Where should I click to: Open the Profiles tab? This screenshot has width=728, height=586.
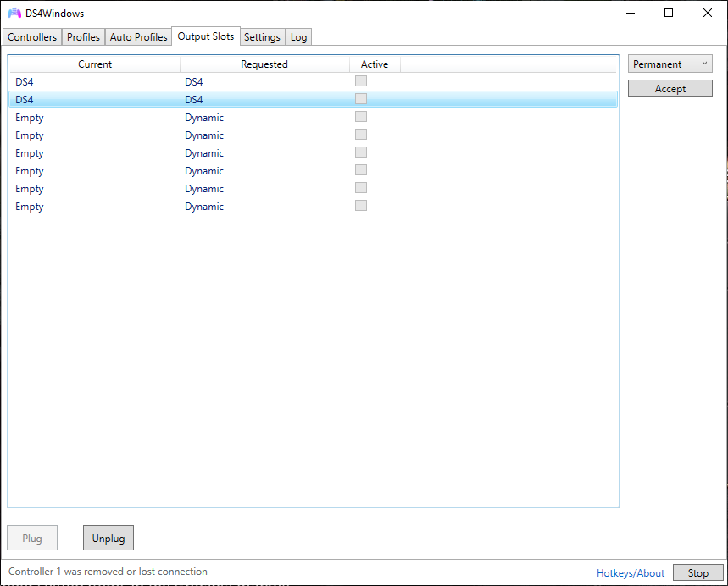click(x=83, y=36)
